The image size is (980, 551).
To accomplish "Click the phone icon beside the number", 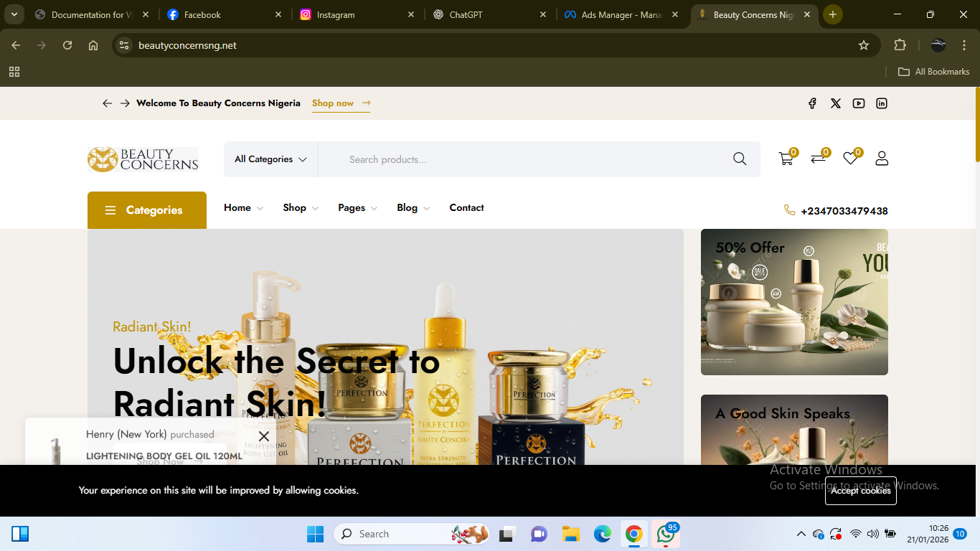I will tap(790, 210).
